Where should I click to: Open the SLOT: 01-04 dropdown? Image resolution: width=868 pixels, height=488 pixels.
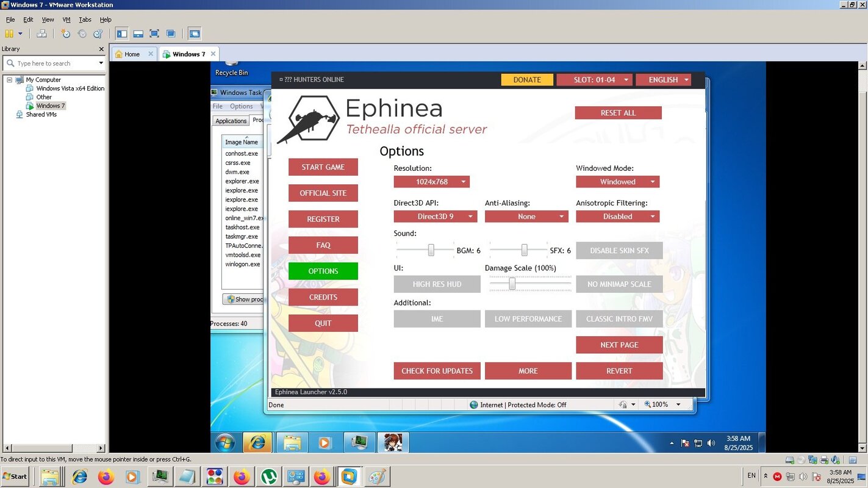tap(594, 80)
